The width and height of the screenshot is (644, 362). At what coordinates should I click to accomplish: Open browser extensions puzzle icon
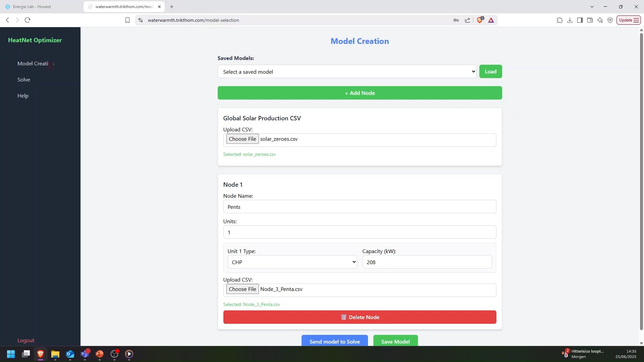[x=559, y=20]
